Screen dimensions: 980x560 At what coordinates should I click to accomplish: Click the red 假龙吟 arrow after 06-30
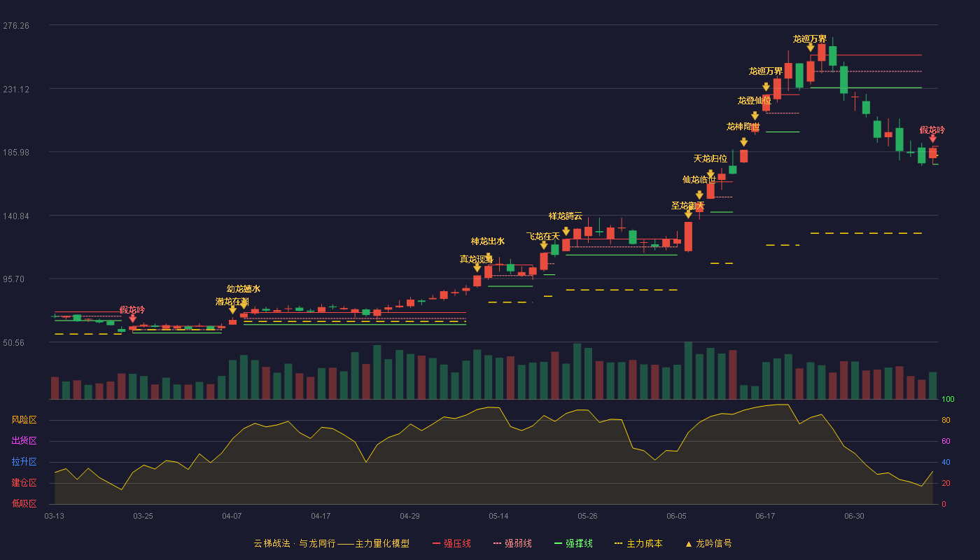click(x=932, y=139)
